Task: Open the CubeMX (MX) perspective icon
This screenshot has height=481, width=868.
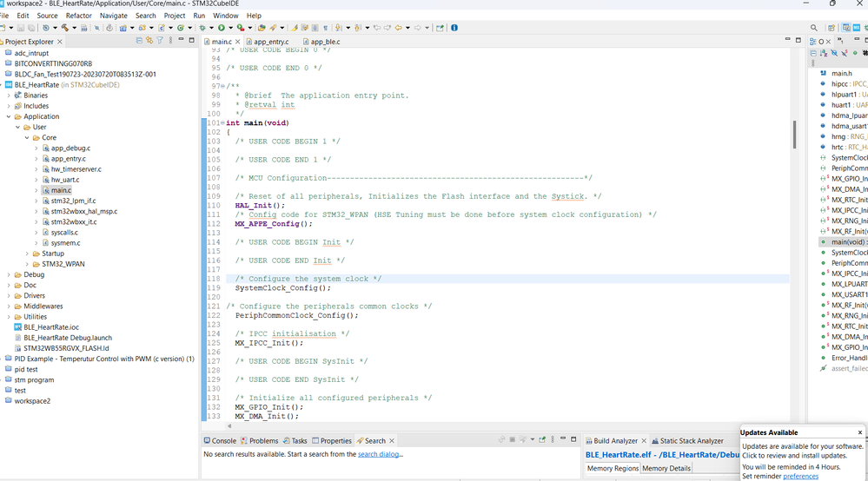Action: tap(857, 28)
